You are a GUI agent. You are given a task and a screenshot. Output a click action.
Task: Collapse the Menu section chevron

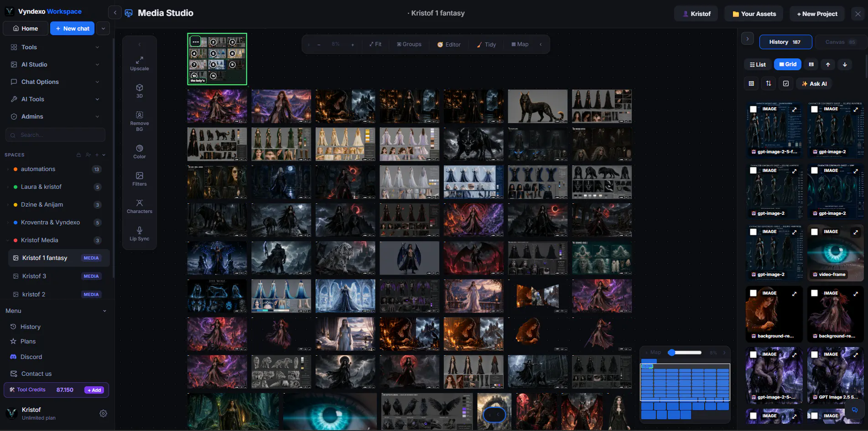coord(104,311)
